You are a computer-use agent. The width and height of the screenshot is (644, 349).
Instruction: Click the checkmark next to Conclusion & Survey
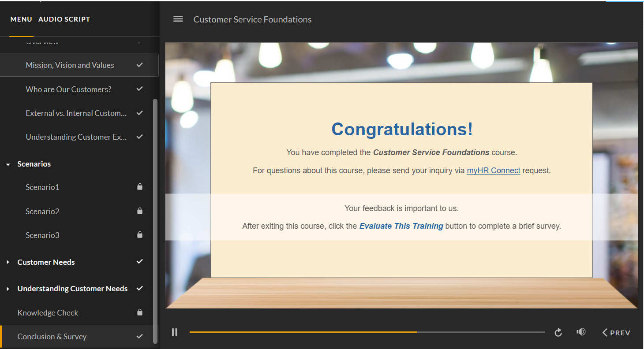tap(139, 336)
